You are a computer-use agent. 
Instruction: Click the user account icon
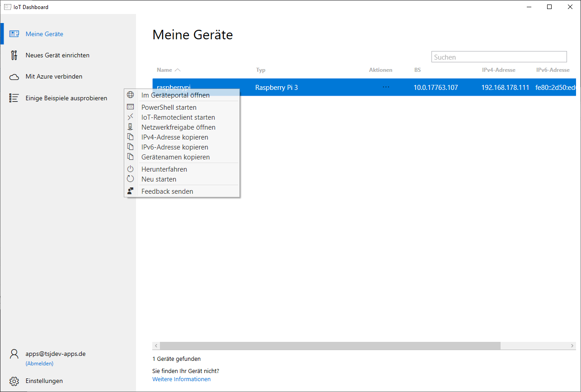pyautogui.click(x=14, y=354)
